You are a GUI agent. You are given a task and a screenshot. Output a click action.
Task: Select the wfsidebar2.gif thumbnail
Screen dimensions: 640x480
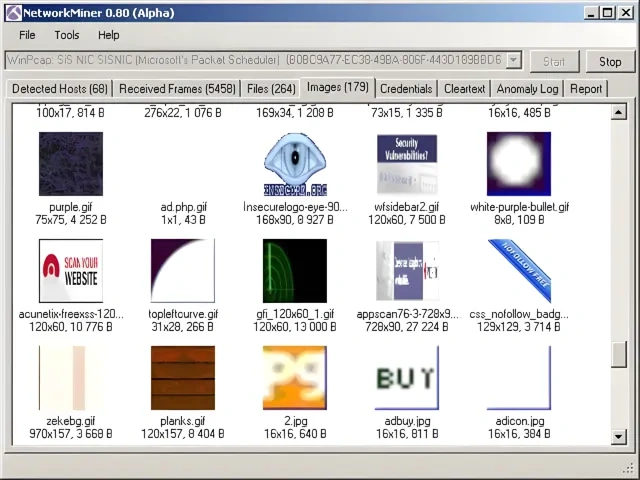pos(407,164)
